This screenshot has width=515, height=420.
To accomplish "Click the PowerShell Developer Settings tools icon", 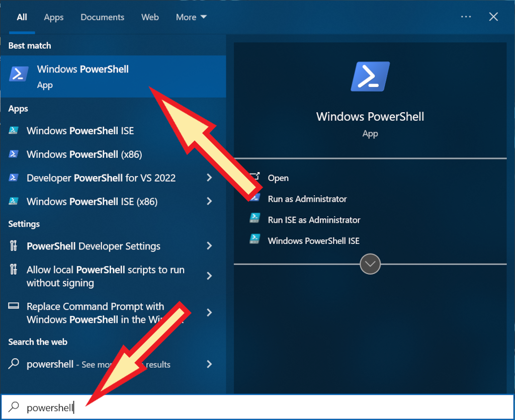I will [14, 245].
